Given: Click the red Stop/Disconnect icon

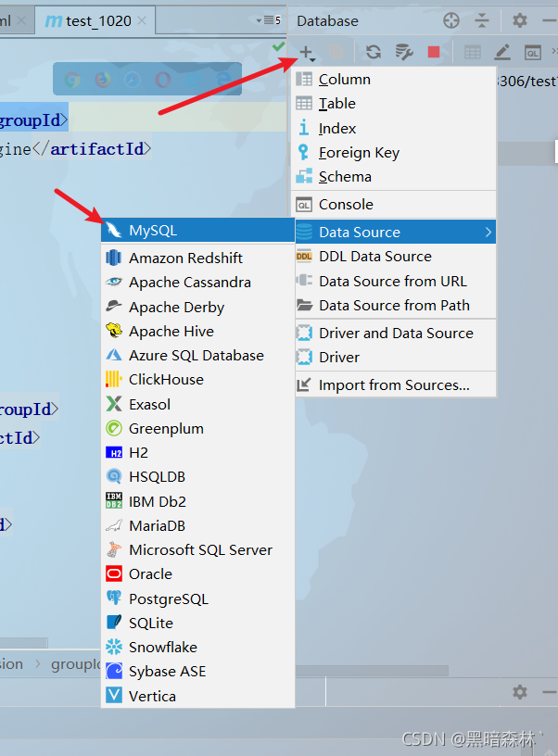Looking at the screenshot, I should pos(434,52).
